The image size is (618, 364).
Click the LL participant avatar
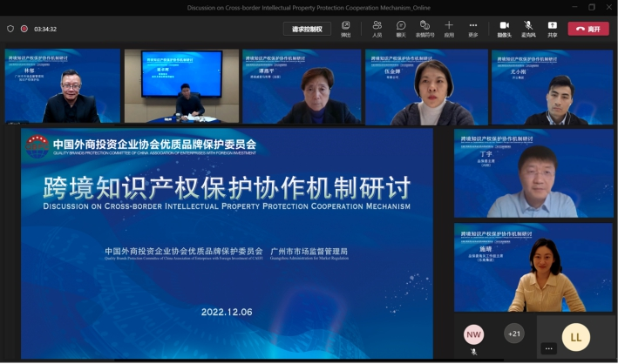tap(576, 337)
